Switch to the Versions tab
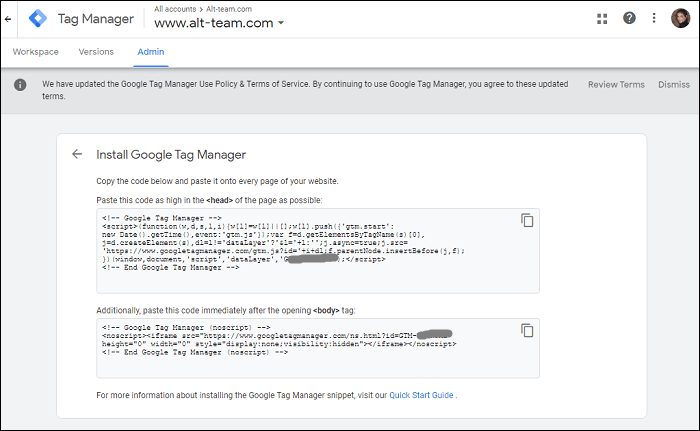 (96, 52)
